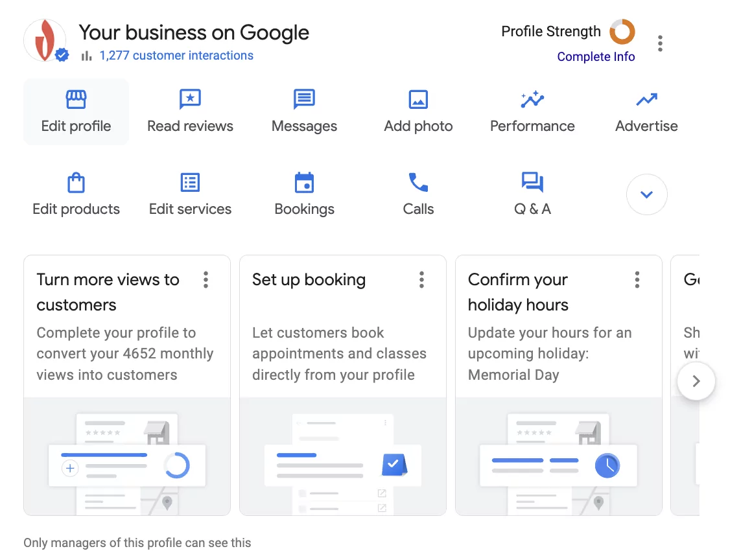Click the Profile Strength text label
This screenshot has height=560, width=752.
(550, 32)
